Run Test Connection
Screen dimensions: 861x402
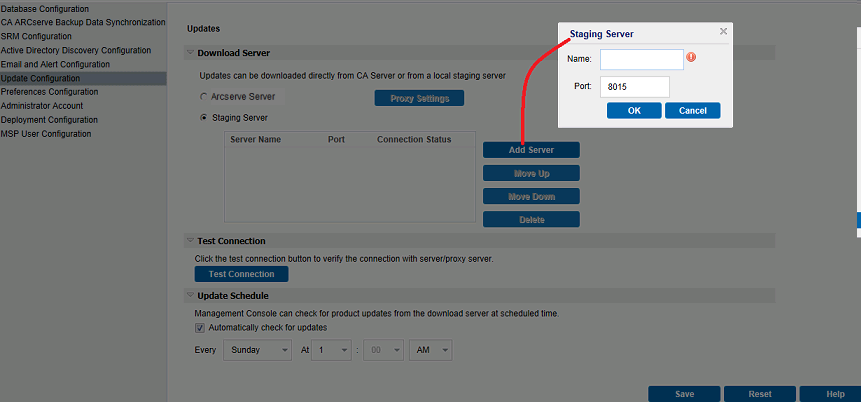pyautogui.click(x=242, y=274)
